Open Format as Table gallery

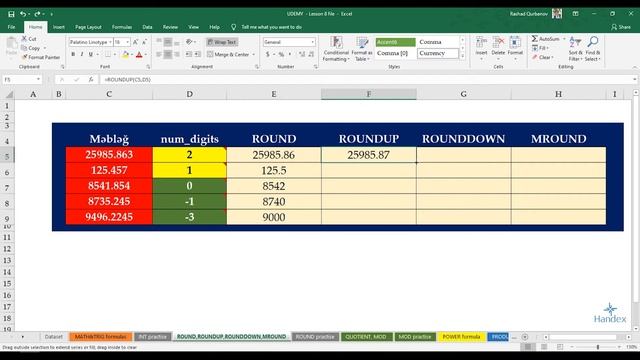coord(362,49)
